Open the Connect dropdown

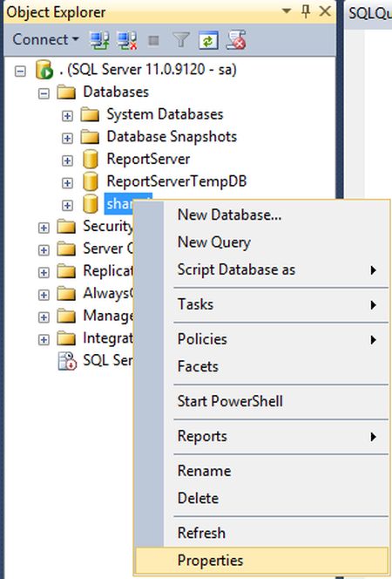tap(45, 39)
